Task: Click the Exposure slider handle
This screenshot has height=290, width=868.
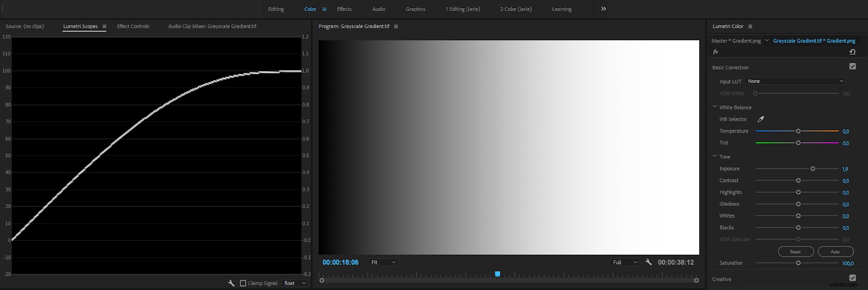Action: [813, 169]
